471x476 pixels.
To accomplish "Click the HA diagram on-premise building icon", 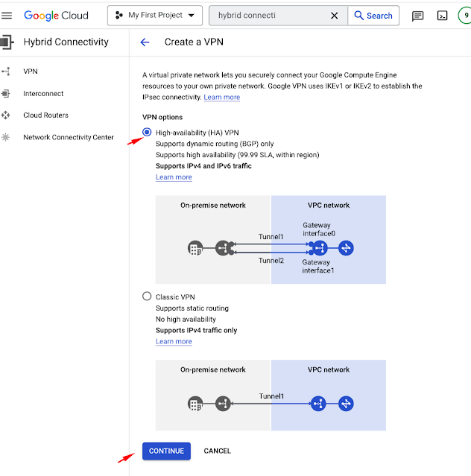I will coord(195,248).
